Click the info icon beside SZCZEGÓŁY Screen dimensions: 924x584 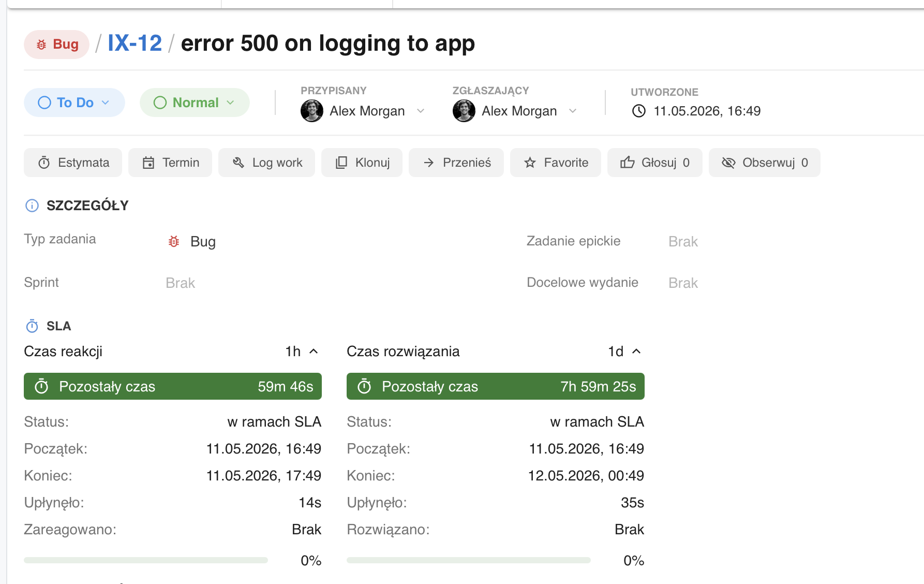click(32, 206)
